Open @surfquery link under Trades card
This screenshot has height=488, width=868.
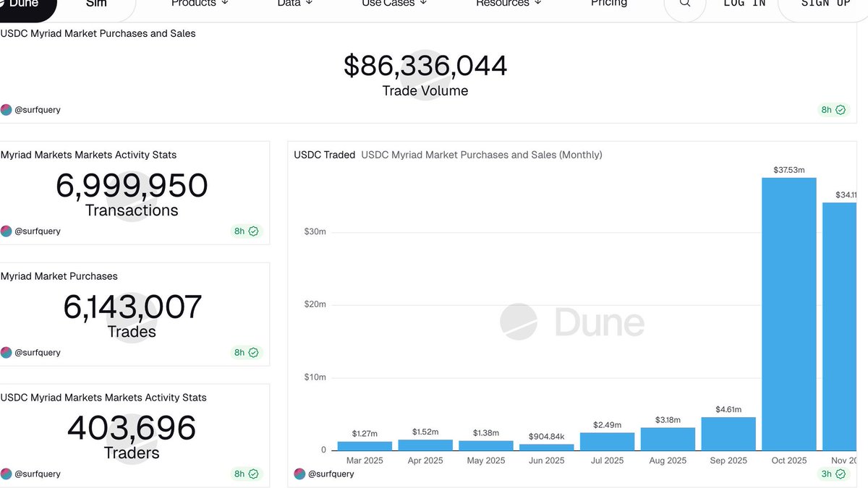38,353
